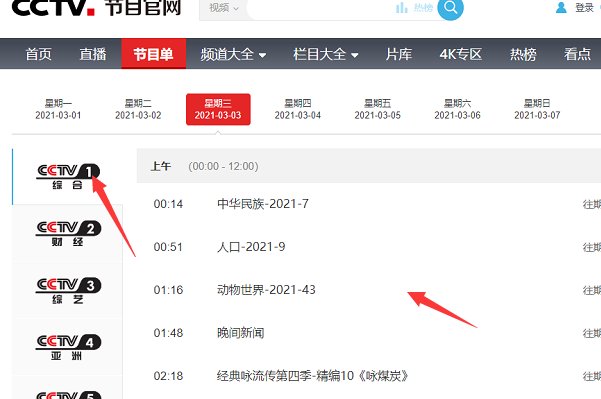Click the 02:18 time entry

[x=168, y=376]
